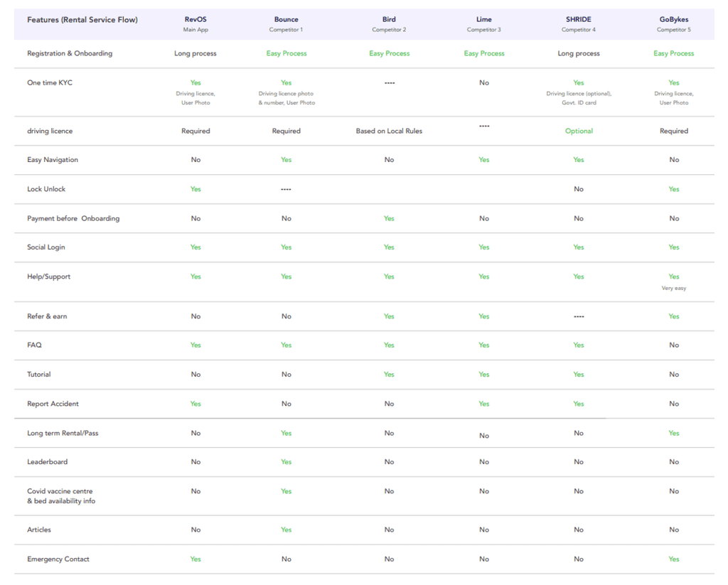Select the Bounce column header
The width and height of the screenshot is (728, 585).
286,19
